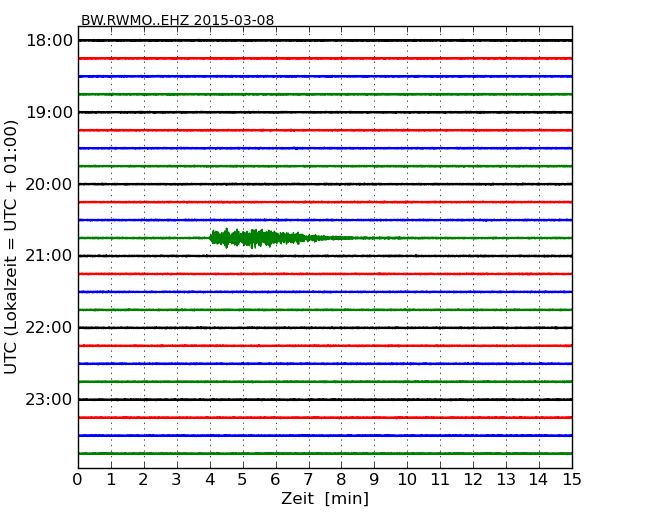The height and width of the screenshot is (520, 650).
Task: Click x-axis tick label 12
Action: click(x=473, y=480)
